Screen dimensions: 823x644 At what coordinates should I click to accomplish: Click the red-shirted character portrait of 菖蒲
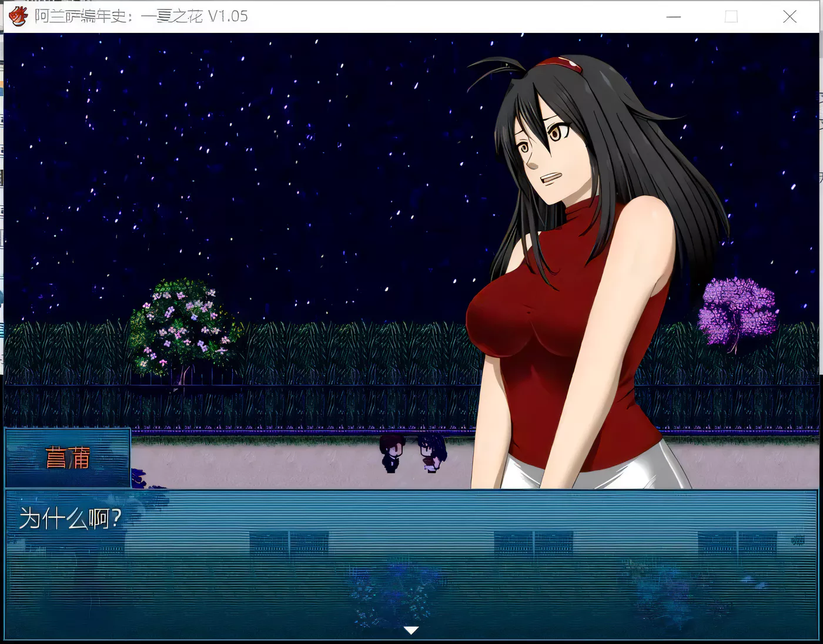pos(558,264)
